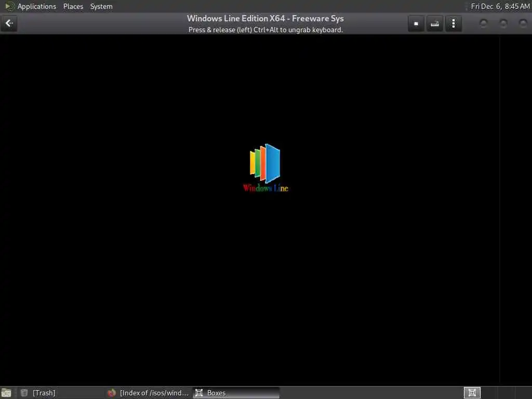
Task: Click the square display button in Boxes header
Action: point(416,23)
